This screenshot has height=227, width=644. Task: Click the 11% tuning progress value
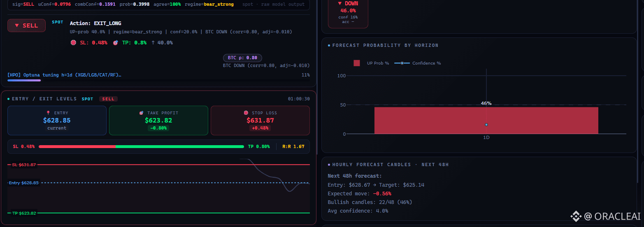tap(306, 75)
